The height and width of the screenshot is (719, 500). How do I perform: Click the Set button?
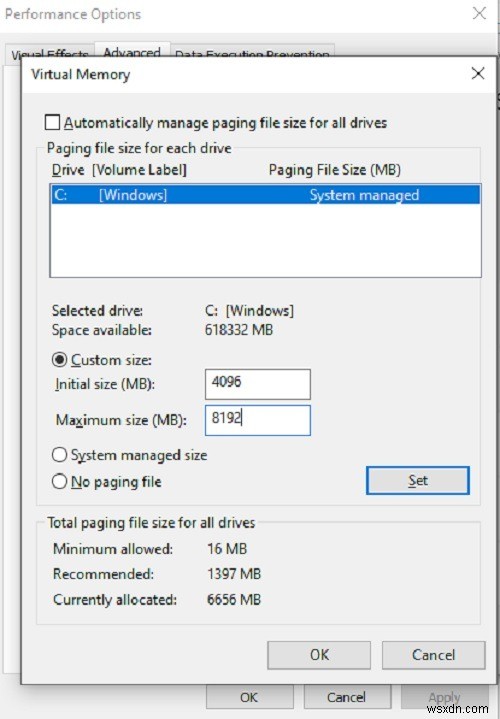pyautogui.click(x=418, y=481)
